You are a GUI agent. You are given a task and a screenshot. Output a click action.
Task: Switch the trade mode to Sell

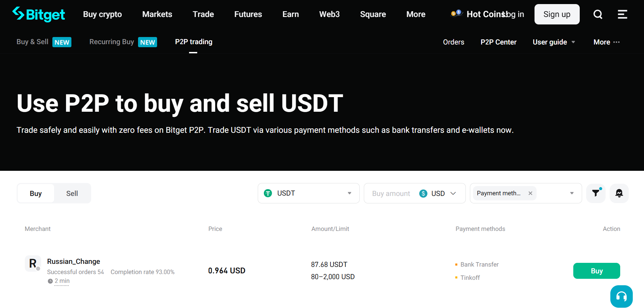point(72,193)
